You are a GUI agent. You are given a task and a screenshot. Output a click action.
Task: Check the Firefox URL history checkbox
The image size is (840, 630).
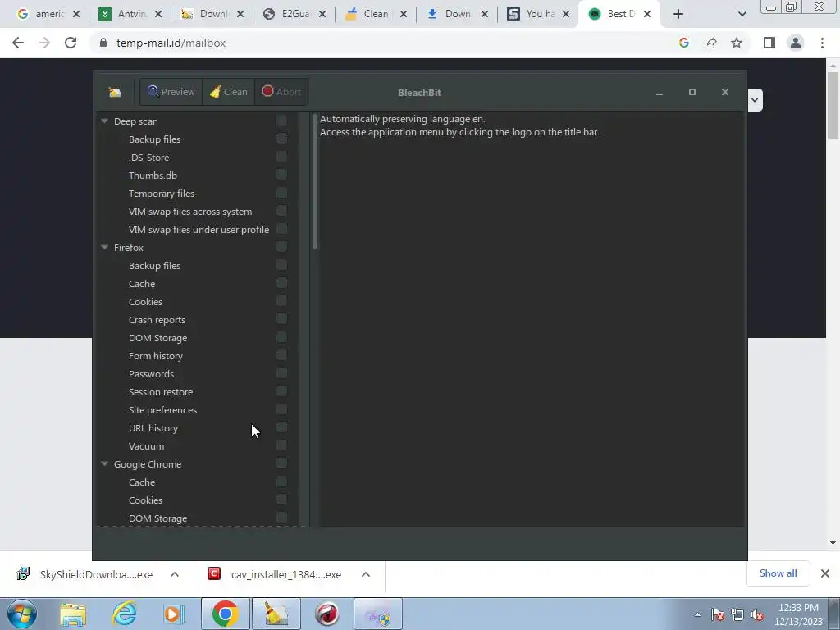coord(281,427)
